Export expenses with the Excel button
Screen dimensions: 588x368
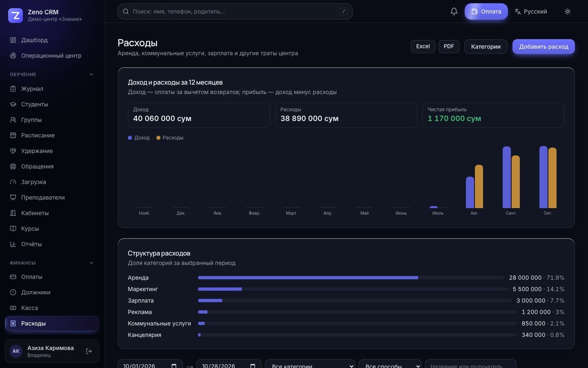coord(423,46)
